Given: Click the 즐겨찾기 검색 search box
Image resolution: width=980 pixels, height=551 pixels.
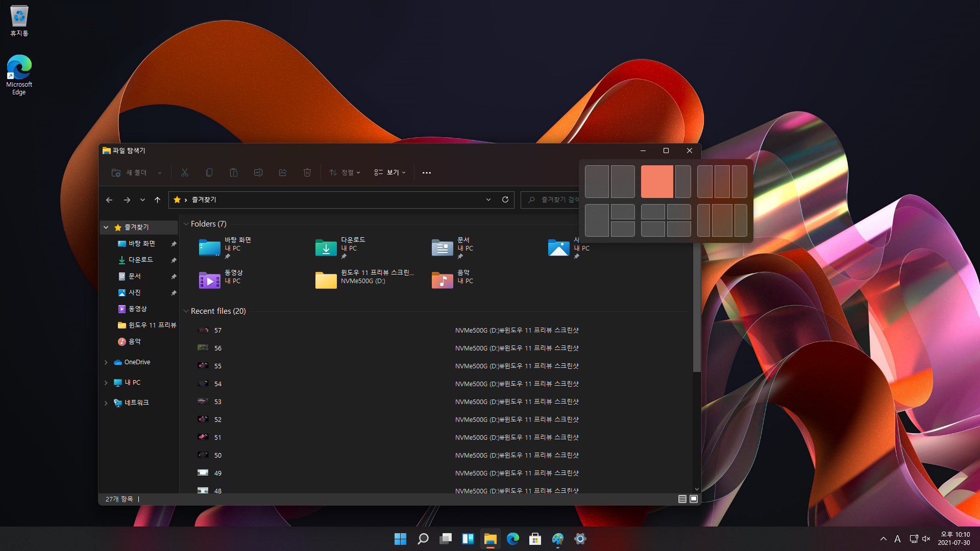Looking at the screenshot, I should [x=551, y=200].
